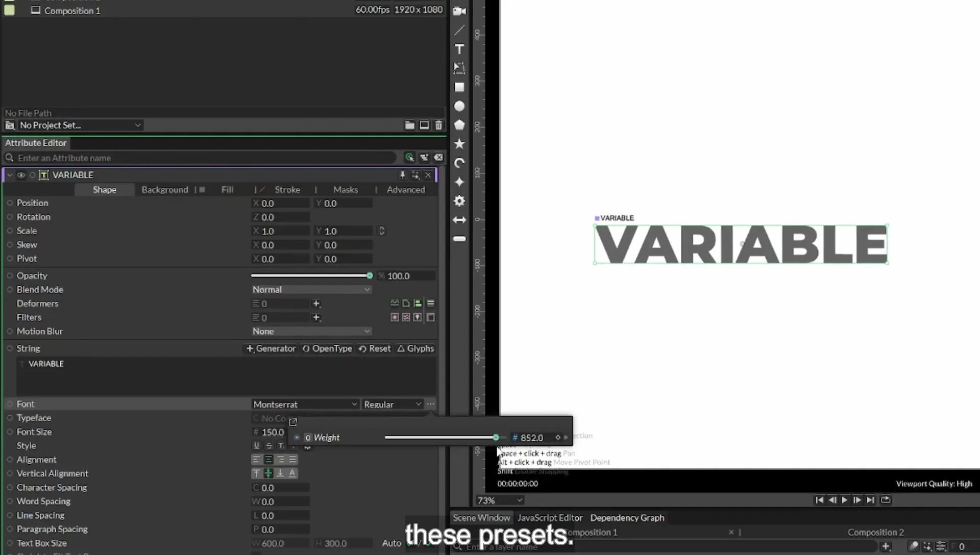
Task: Select the Star shape tool
Action: (459, 144)
